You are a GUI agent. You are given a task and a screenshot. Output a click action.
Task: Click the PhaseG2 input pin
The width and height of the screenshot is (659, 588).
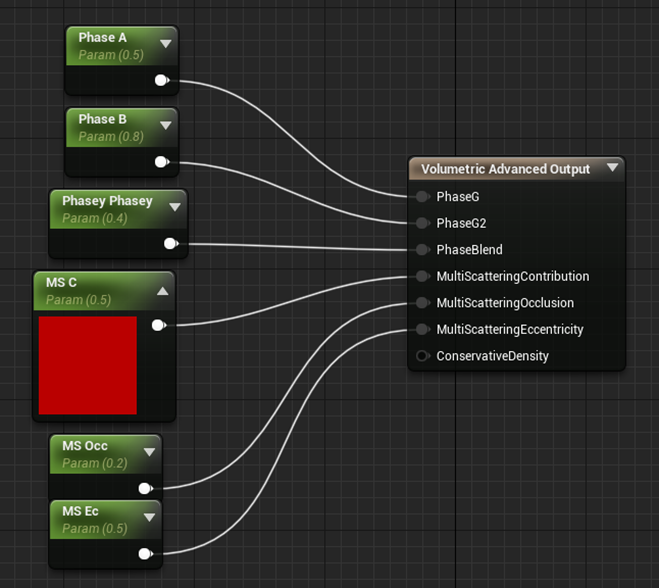[x=422, y=223]
